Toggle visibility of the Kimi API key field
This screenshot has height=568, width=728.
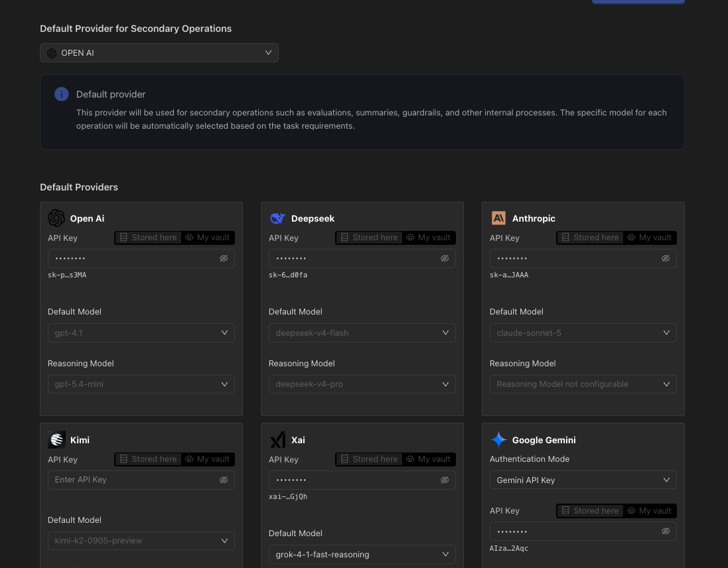click(x=224, y=480)
